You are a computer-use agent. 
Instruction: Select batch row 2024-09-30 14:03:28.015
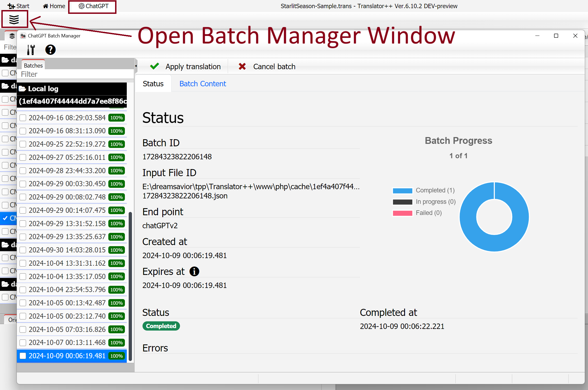[x=72, y=250]
